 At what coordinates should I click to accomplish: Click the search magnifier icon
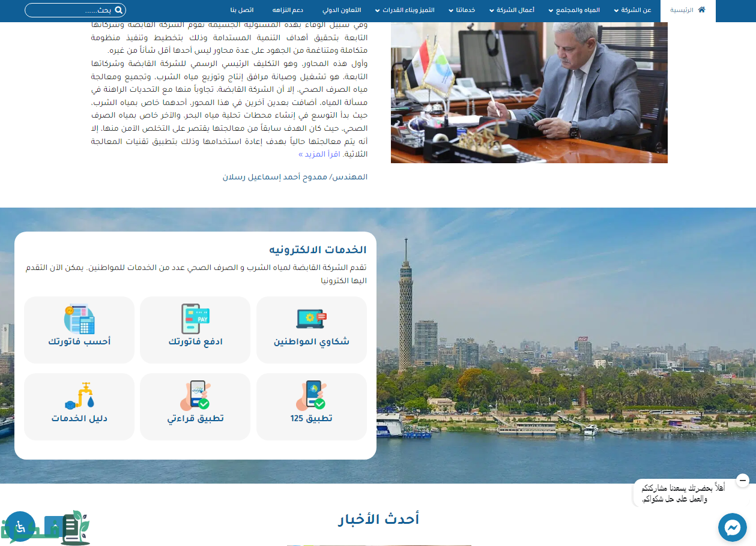pos(119,10)
